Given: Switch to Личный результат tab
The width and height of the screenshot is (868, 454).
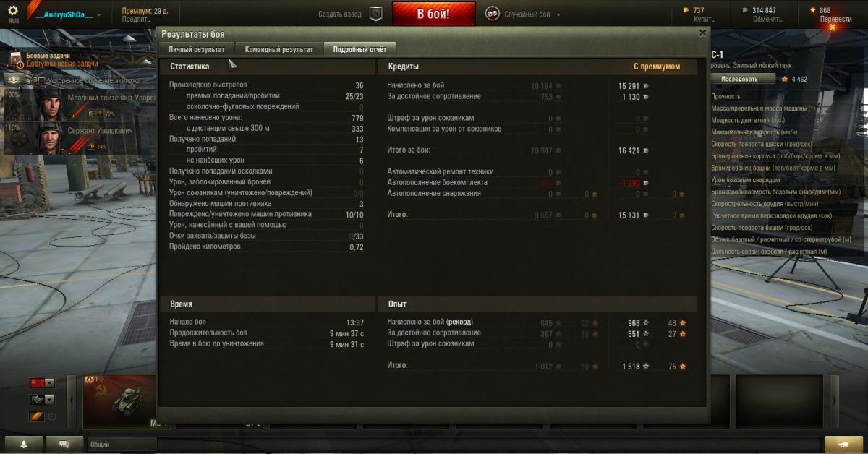Looking at the screenshot, I should pos(197,49).
